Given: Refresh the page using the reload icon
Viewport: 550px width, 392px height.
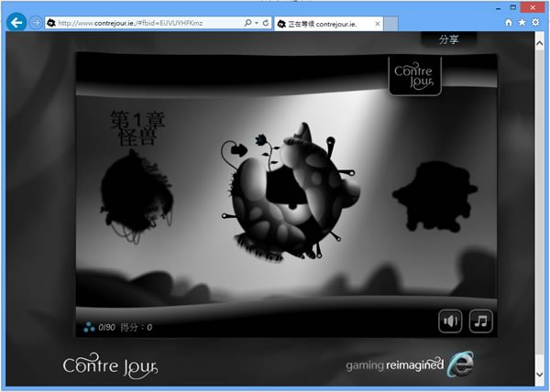Looking at the screenshot, I should tap(266, 22).
